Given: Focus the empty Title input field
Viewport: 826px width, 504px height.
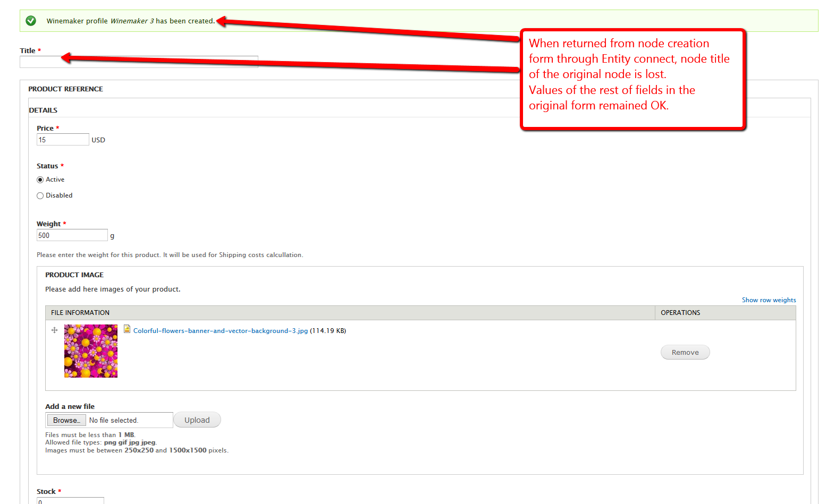Looking at the screenshot, I should [138, 62].
